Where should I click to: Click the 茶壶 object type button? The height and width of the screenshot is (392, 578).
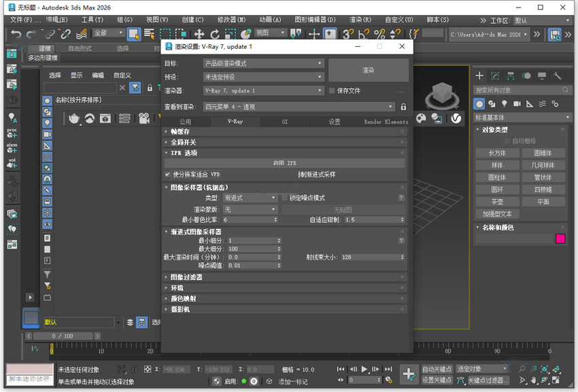coord(497,201)
